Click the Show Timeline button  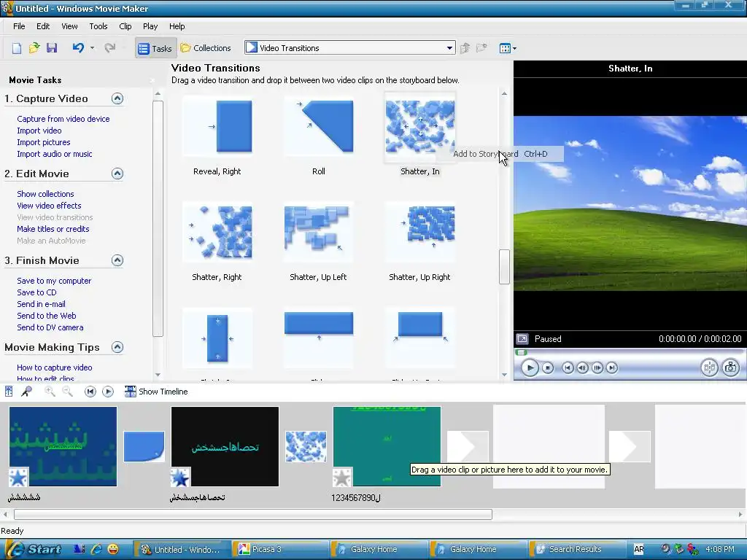click(x=156, y=392)
